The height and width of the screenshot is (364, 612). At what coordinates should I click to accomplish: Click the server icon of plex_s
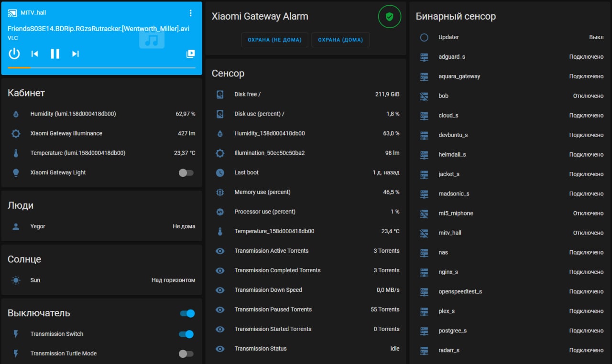[x=424, y=311]
